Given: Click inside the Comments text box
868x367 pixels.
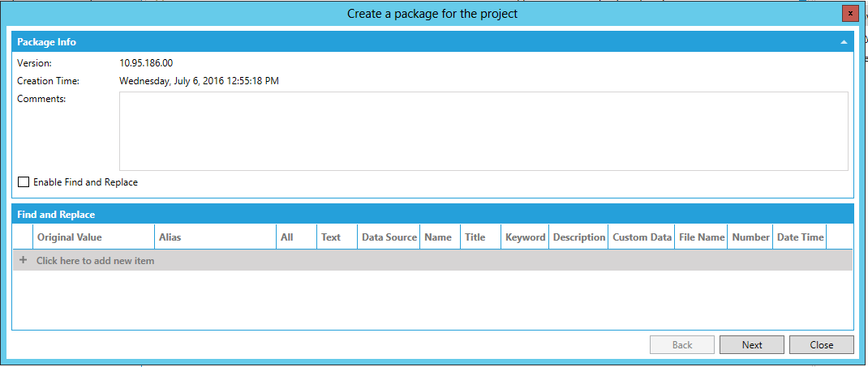Looking at the screenshot, I should click(483, 130).
